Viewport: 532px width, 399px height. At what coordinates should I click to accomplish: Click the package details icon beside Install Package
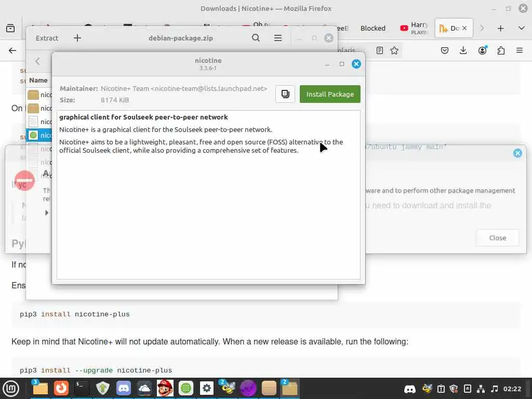point(285,94)
